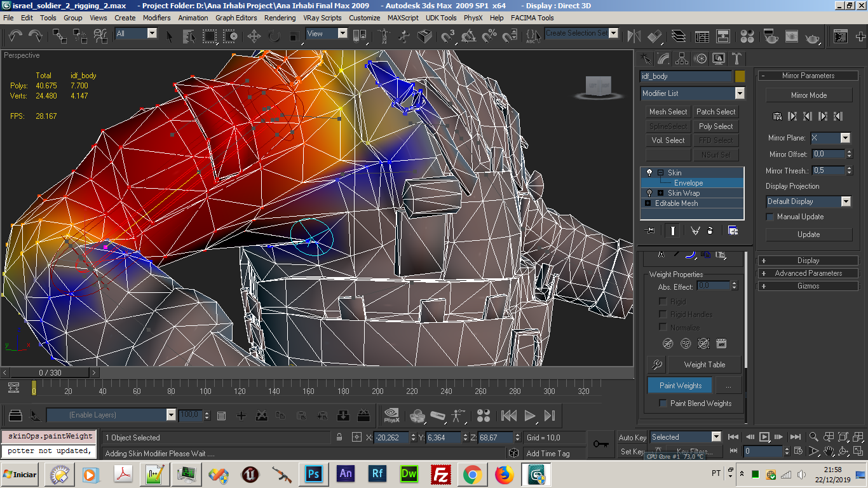Screen dimensions: 868x488
Task: Toggle the 3D Snaps magnet icon
Action: click(449, 36)
